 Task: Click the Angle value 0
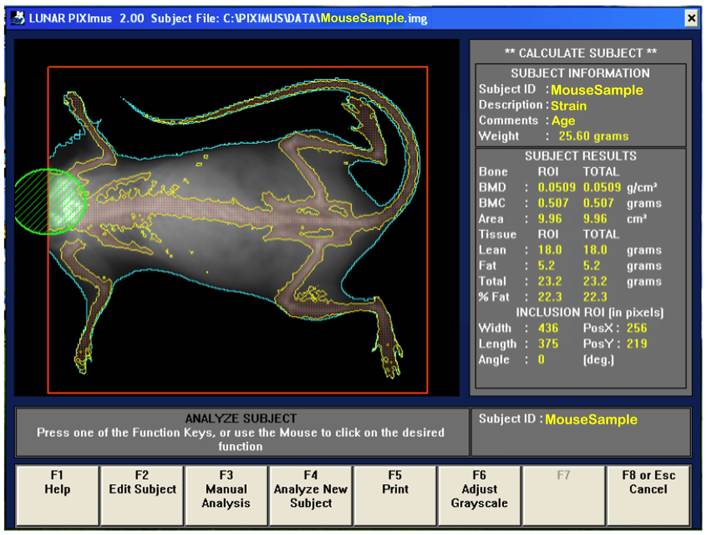coord(541,360)
